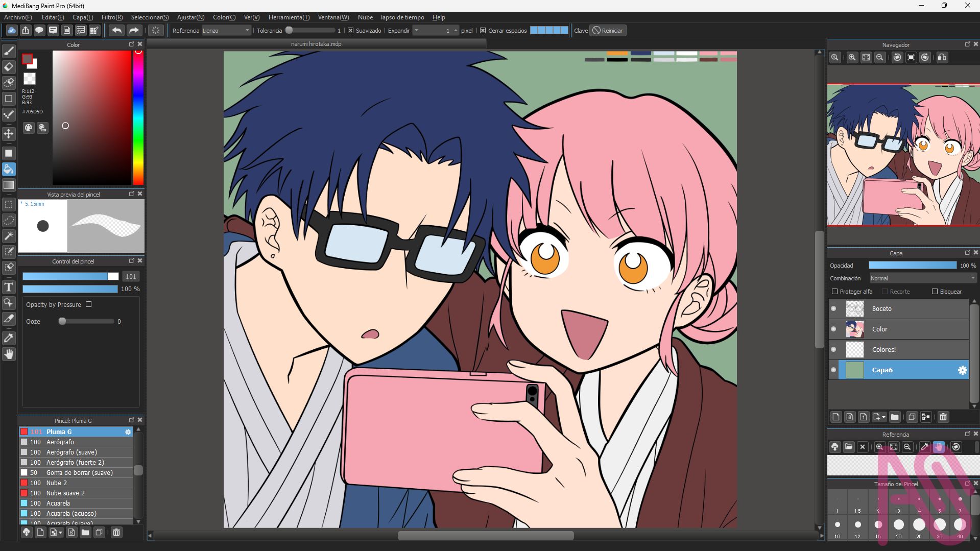Select the Aerógrafo brush
The height and width of the screenshot is (551, 980).
(76, 442)
